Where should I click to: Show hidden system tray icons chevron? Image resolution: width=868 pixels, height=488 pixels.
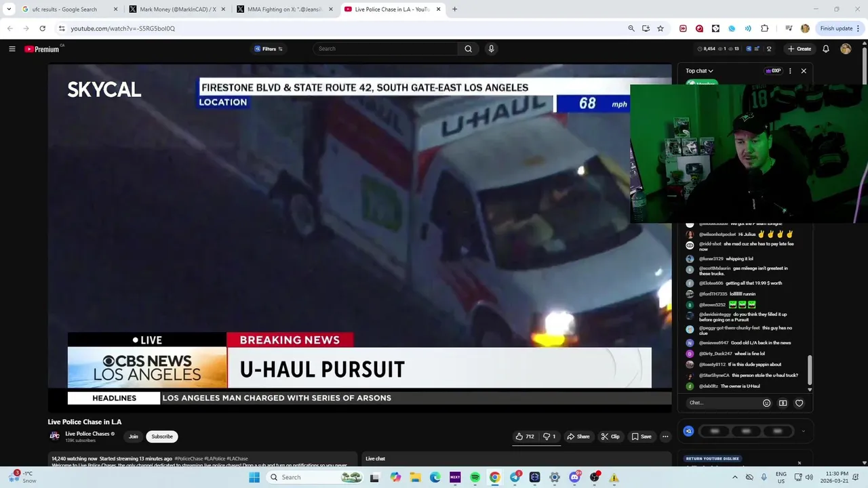tap(734, 477)
